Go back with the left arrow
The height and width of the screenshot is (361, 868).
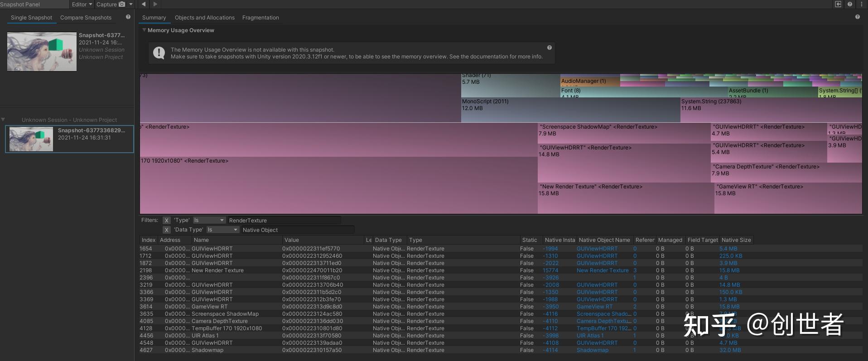(x=144, y=5)
